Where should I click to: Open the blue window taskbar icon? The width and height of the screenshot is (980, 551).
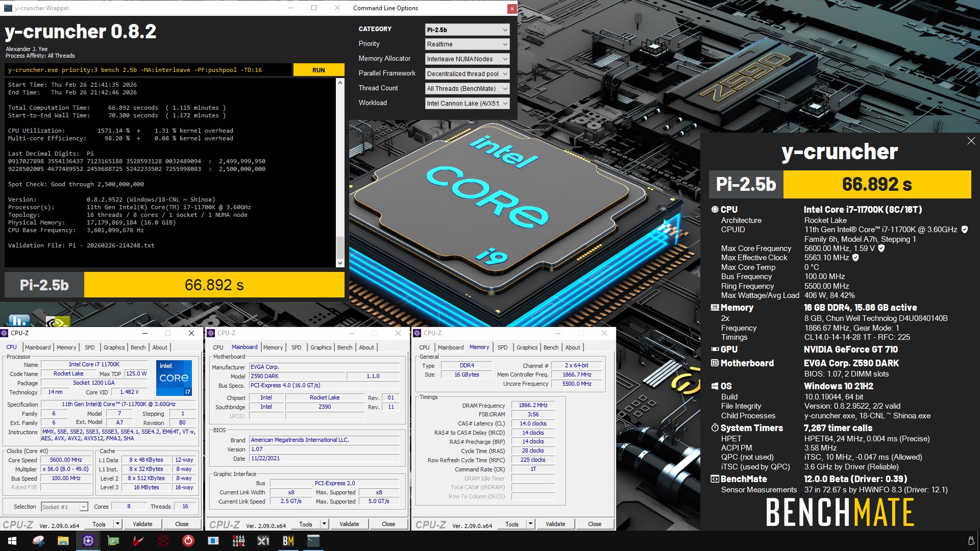(x=213, y=541)
